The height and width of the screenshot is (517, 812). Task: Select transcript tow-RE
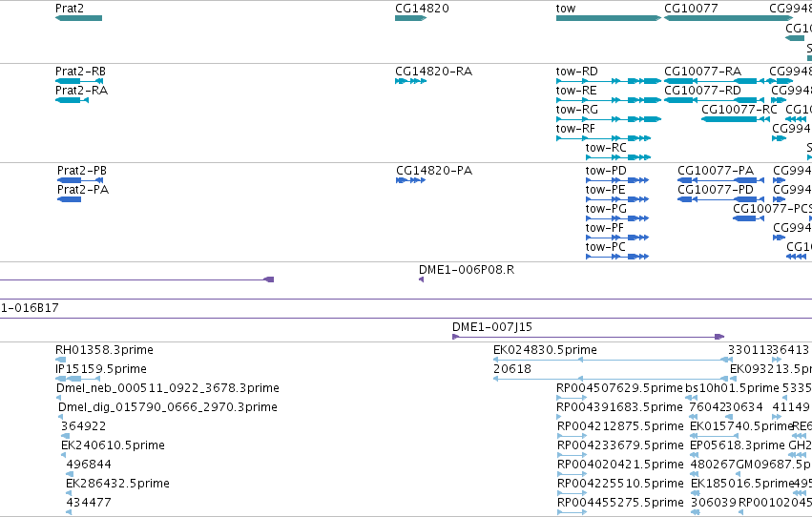[x=609, y=100]
